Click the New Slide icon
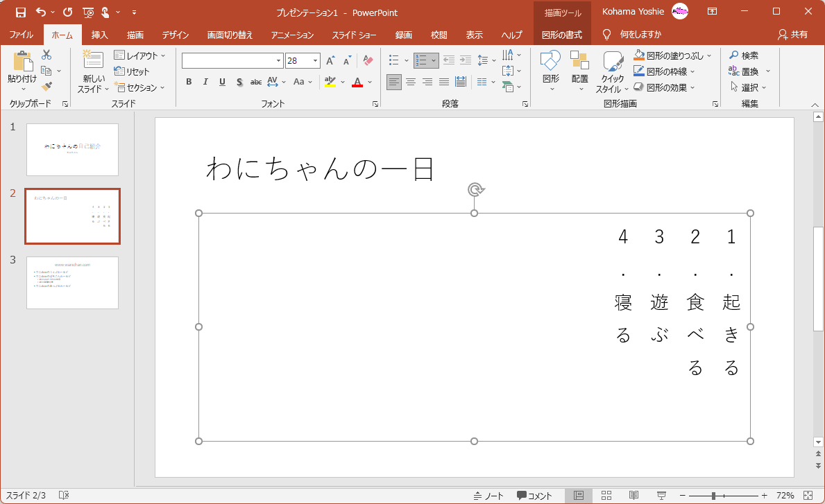Viewport: 825px width, 504px height. tap(93, 61)
